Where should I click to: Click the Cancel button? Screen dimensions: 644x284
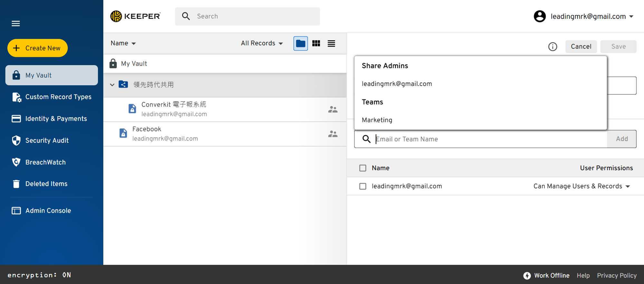click(x=581, y=46)
